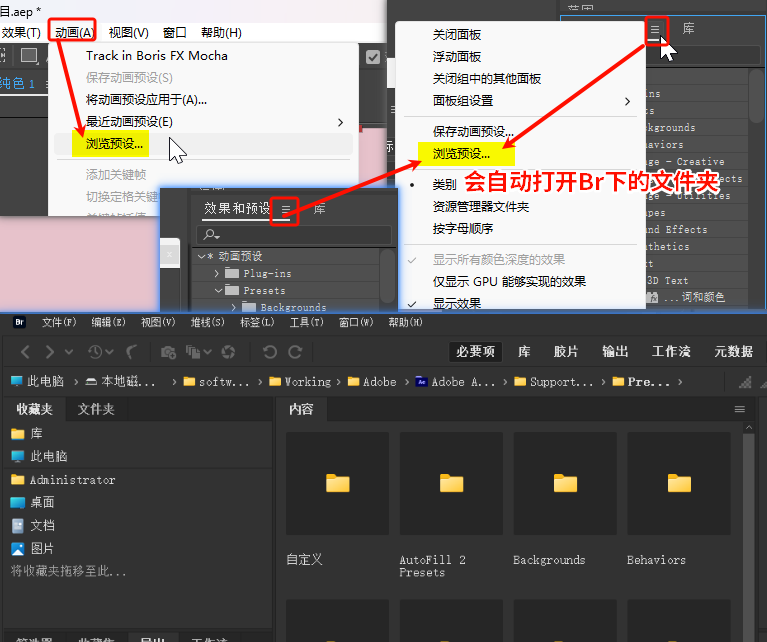Collapse the Presets folder in tree
The image size is (767, 642).
(x=219, y=291)
